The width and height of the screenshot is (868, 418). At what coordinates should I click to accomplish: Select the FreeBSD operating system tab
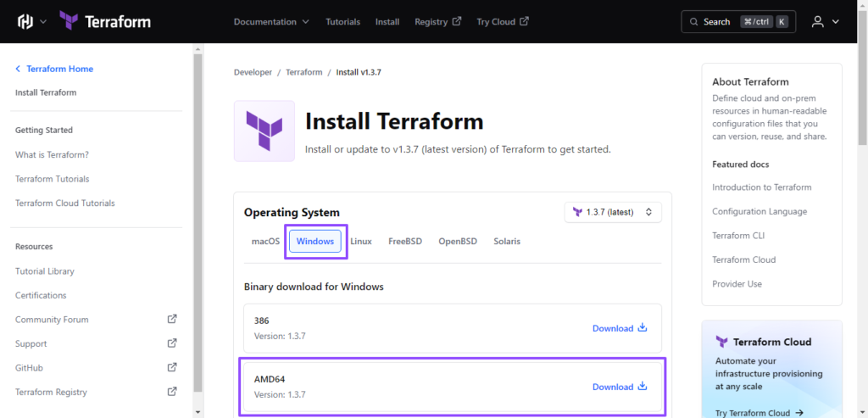(x=405, y=242)
